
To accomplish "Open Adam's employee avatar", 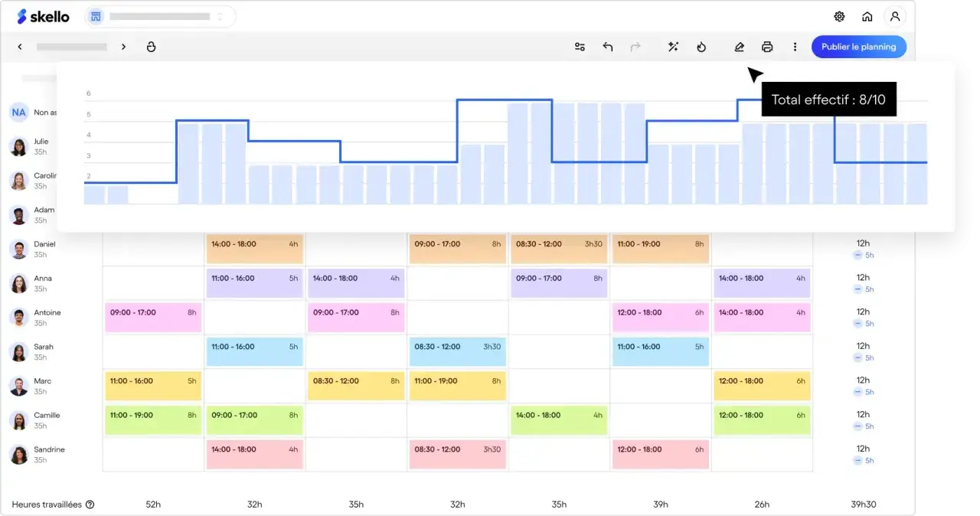I will click(x=19, y=214).
